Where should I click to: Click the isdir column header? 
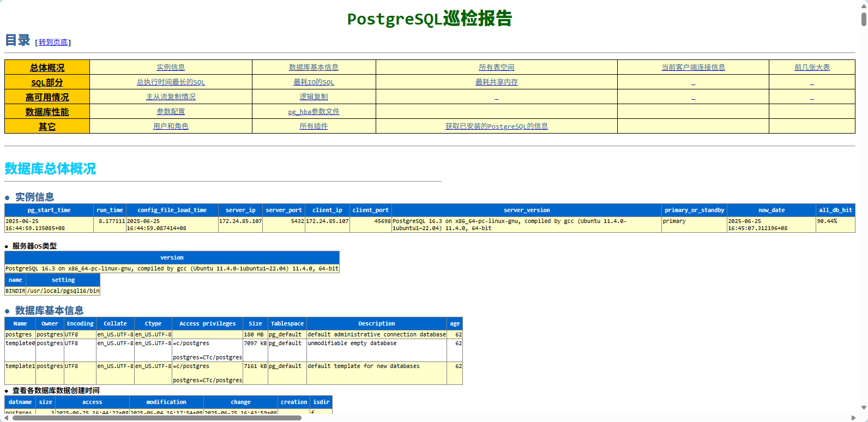321,402
